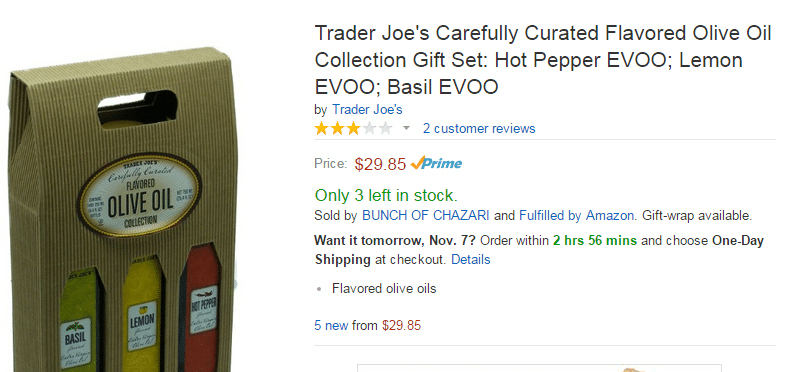The width and height of the screenshot is (800, 372).
Task: Click the $29.85 price text
Action: click(x=381, y=164)
